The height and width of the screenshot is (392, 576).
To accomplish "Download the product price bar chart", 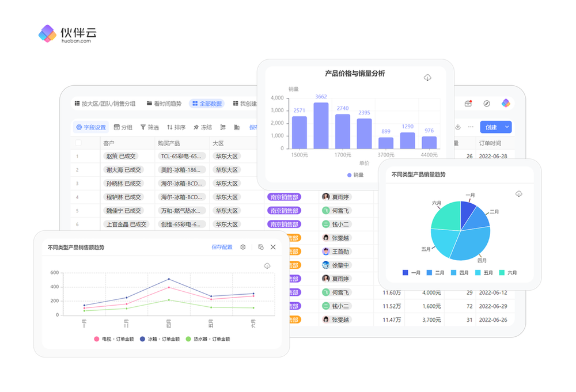I will (427, 78).
